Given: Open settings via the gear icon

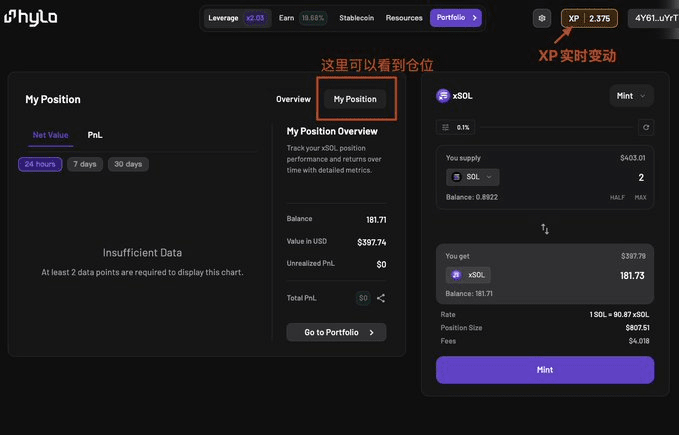Looking at the screenshot, I should [542, 18].
